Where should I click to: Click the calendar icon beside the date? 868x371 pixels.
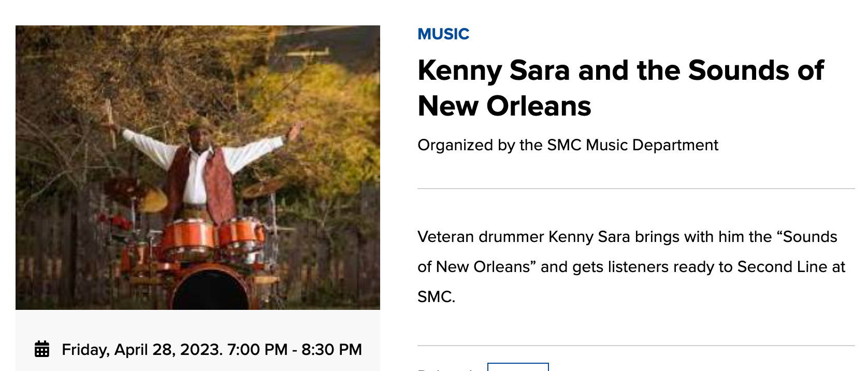(42, 349)
